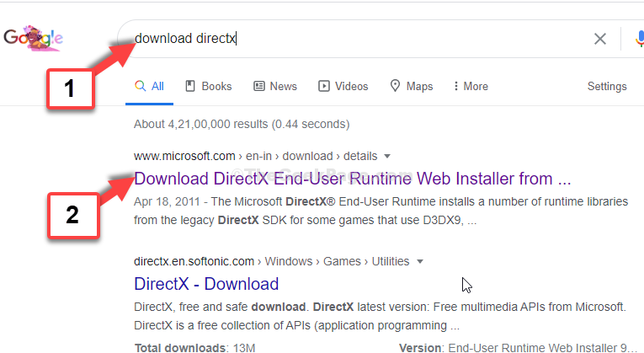
Task: Click the Total downloads: 13M text
Action: (x=194, y=348)
